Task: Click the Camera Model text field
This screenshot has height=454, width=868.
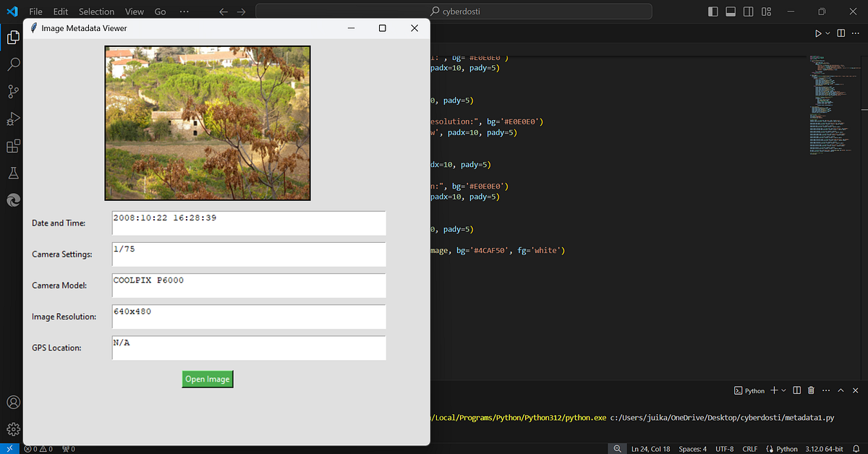Action: 248,286
